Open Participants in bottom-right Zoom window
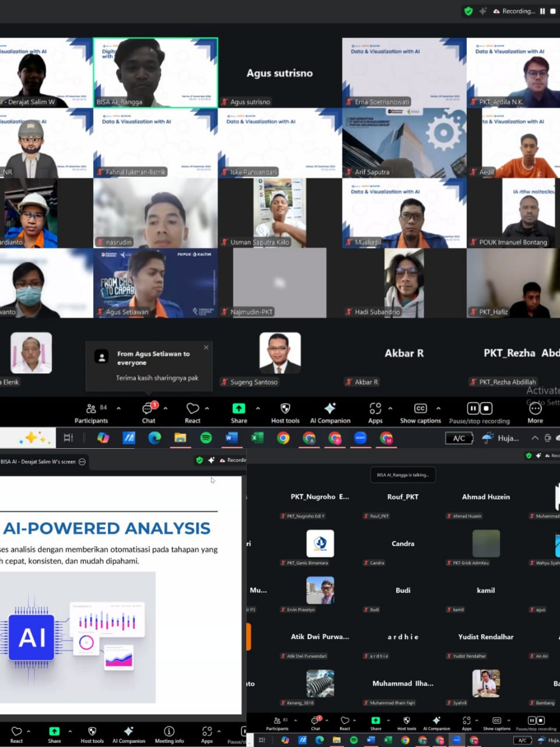 coord(277,724)
